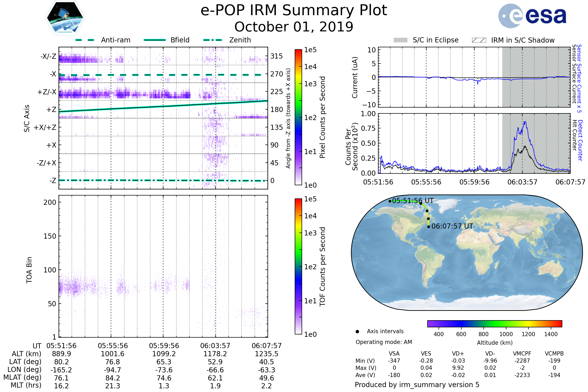588x392 pixels.
Task: Click the ESA logo
Action: click(x=532, y=16)
